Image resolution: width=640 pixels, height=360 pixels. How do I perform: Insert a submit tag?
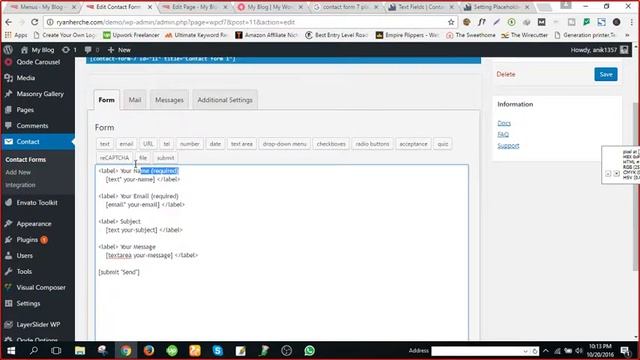(165, 158)
